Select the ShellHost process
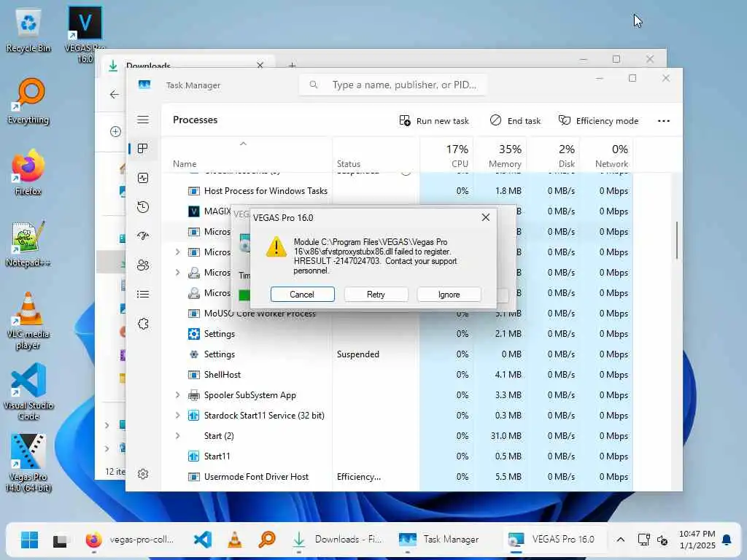The image size is (747, 560). (398, 375)
